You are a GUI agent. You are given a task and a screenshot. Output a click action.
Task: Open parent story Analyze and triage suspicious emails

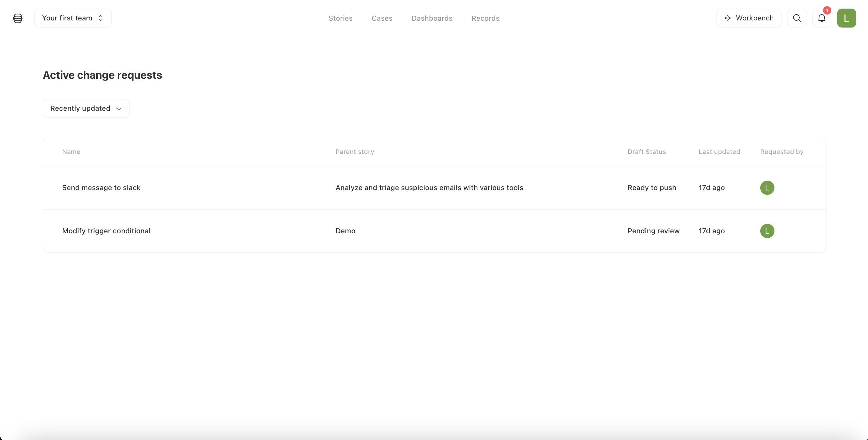(429, 188)
